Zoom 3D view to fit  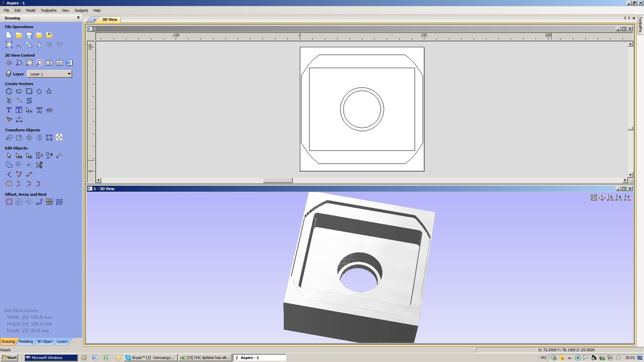(x=594, y=198)
